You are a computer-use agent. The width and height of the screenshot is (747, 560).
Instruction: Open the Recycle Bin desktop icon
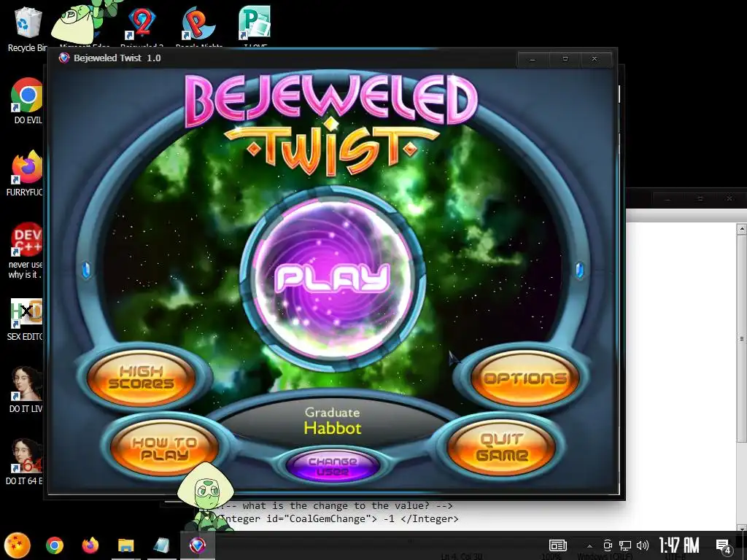click(28, 29)
